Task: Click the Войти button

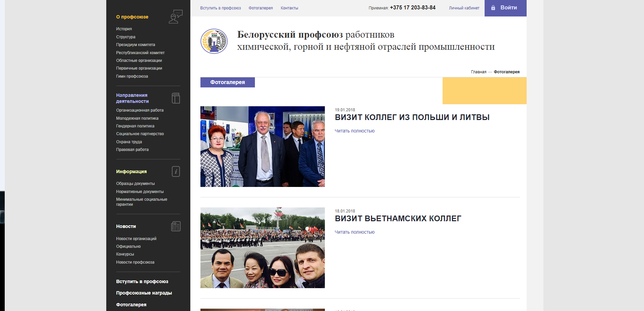Action: click(505, 8)
